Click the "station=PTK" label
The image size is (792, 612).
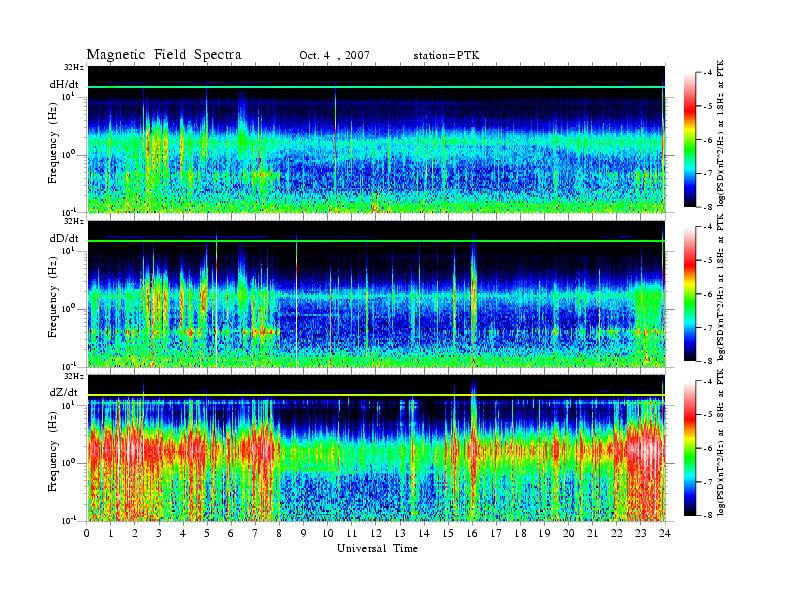click(x=447, y=56)
